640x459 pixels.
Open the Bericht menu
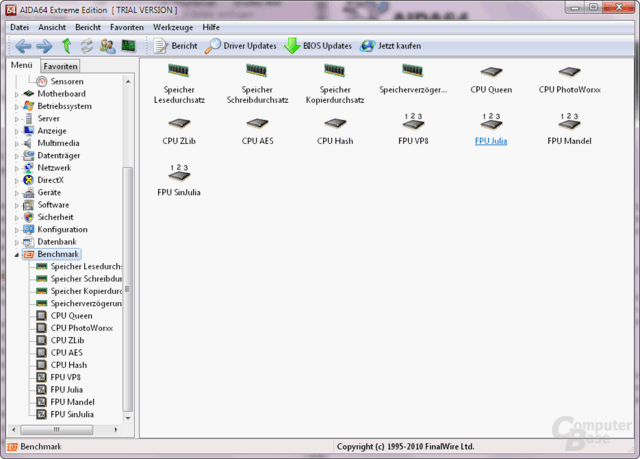point(88,27)
